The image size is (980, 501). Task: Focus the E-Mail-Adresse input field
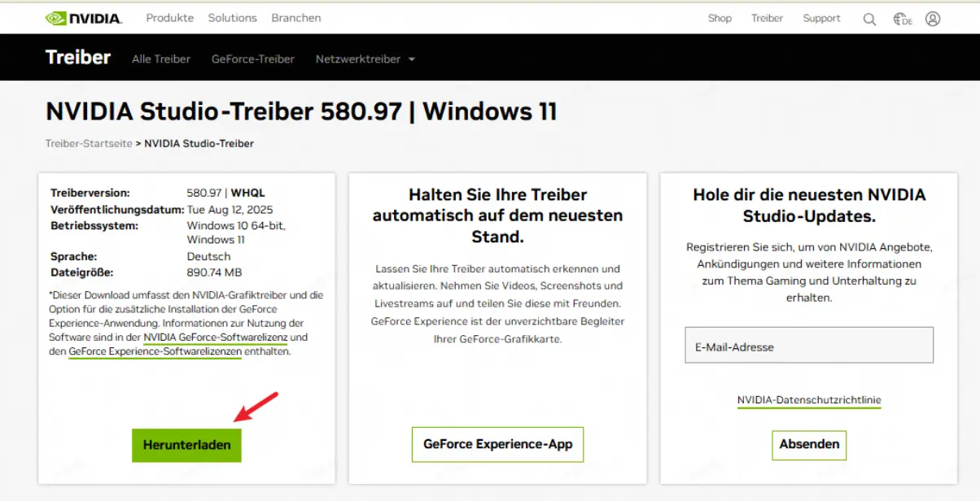click(x=809, y=346)
